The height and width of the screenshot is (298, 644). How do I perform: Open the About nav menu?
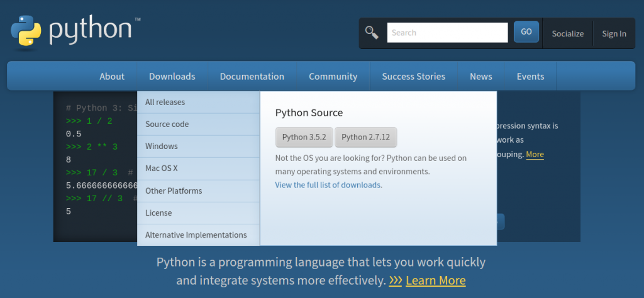point(112,76)
